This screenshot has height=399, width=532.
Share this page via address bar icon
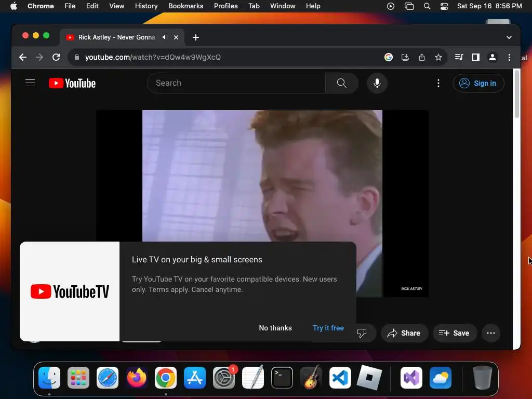(422, 57)
